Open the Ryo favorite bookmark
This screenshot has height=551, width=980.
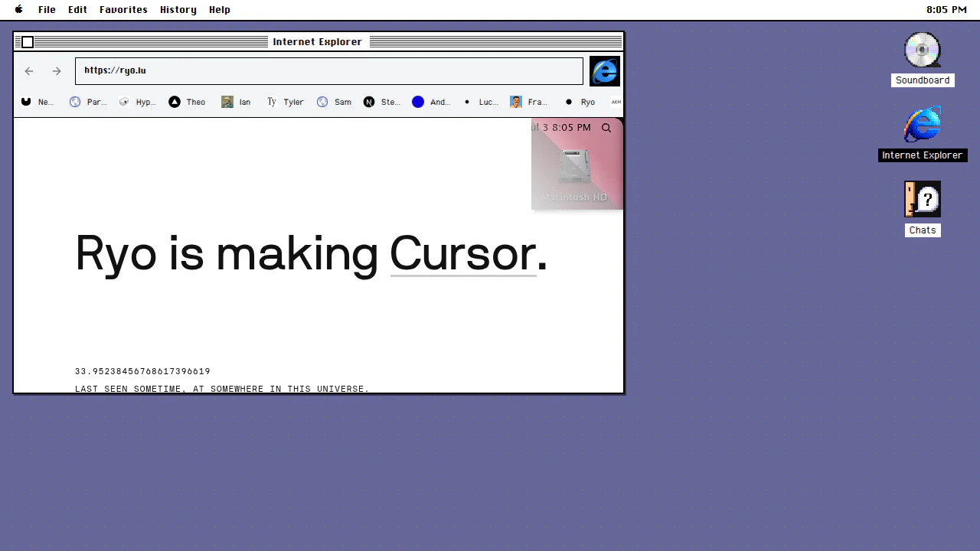click(x=580, y=102)
